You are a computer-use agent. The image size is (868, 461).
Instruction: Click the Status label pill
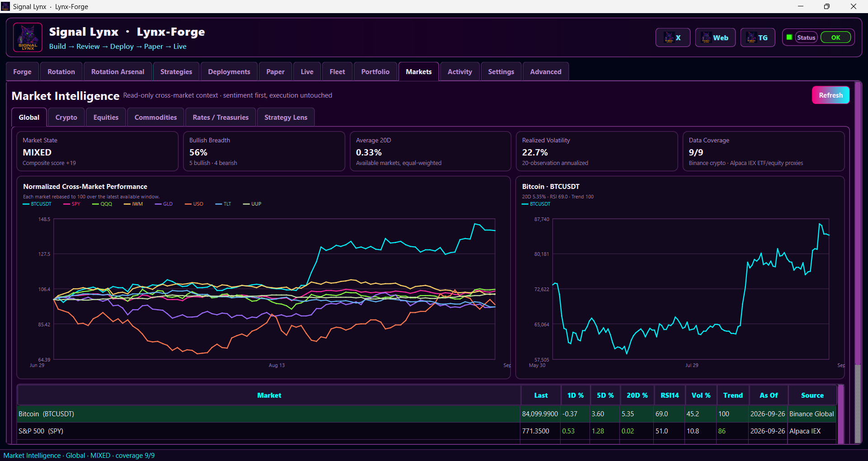(806, 38)
